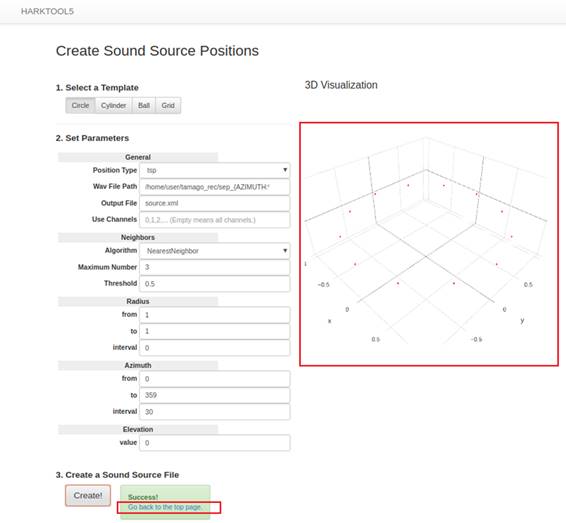Select the Threshold input field
This screenshot has width=566, height=523.
click(x=215, y=284)
